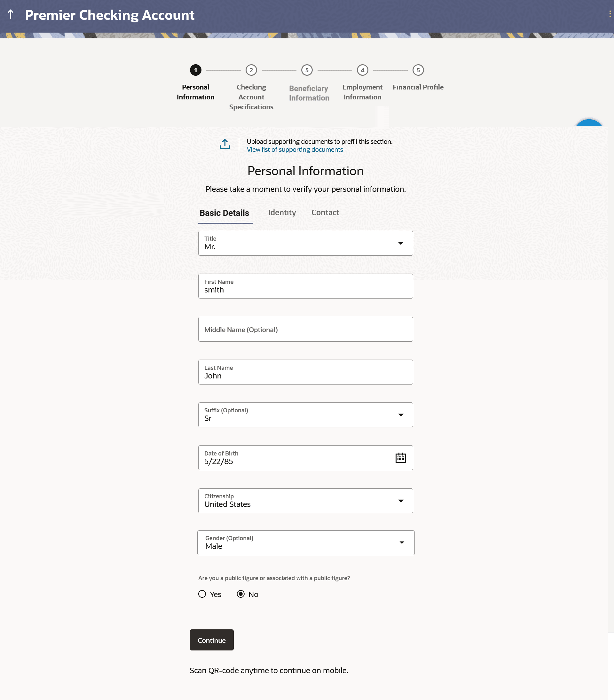Switch to the Identity tab

[x=282, y=212]
